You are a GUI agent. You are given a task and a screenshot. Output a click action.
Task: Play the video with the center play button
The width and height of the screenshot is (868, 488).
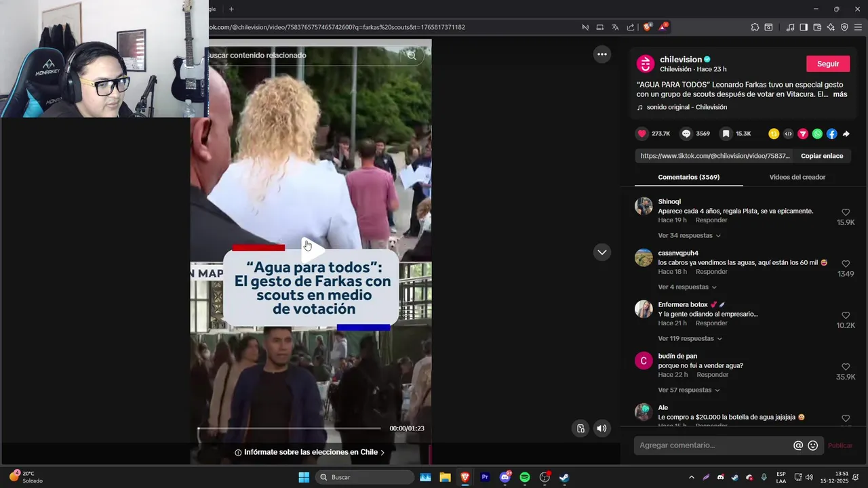(x=312, y=249)
